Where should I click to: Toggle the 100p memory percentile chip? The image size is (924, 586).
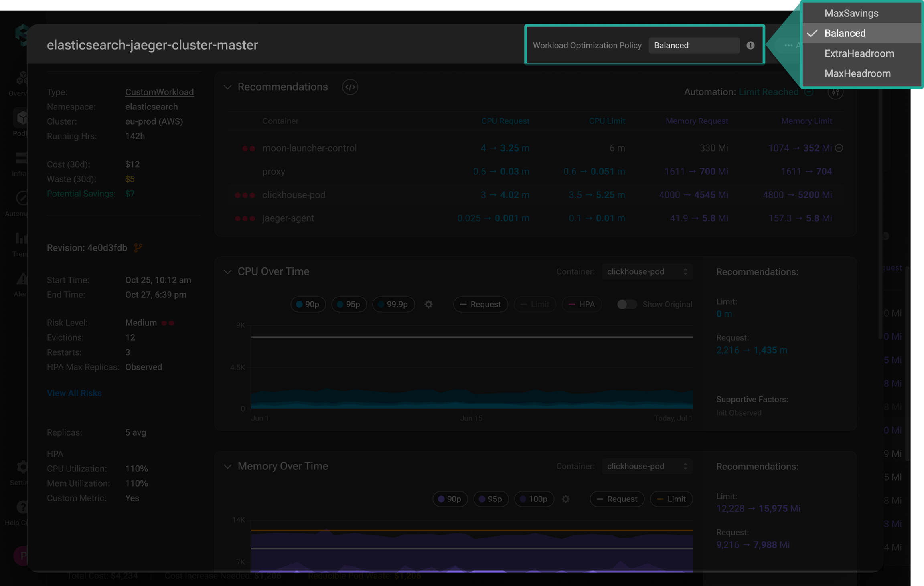533,499
